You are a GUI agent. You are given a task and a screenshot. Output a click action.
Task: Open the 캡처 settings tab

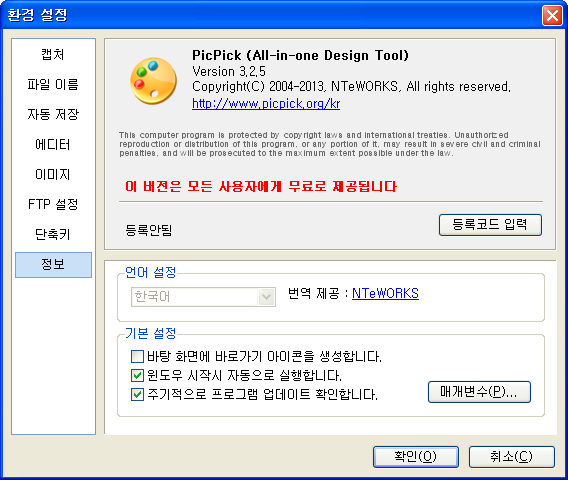click(x=53, y=54)
